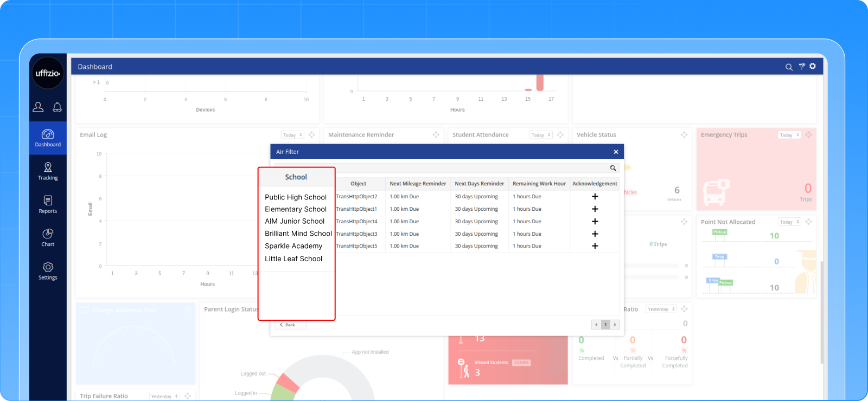The height and width of the screenshot is (401, 868).
Task: Click the user profile icon in sidebar
Action: pyautogui.click(x=38, y=107)
